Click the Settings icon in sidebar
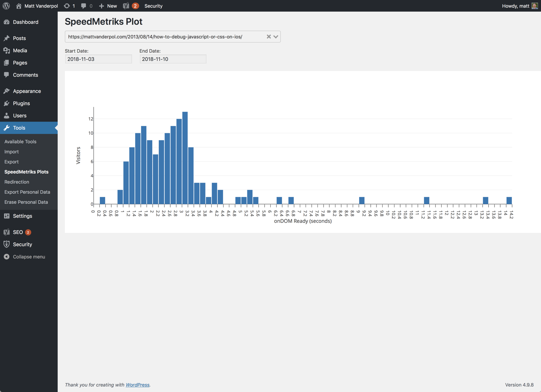 [6, 216]
